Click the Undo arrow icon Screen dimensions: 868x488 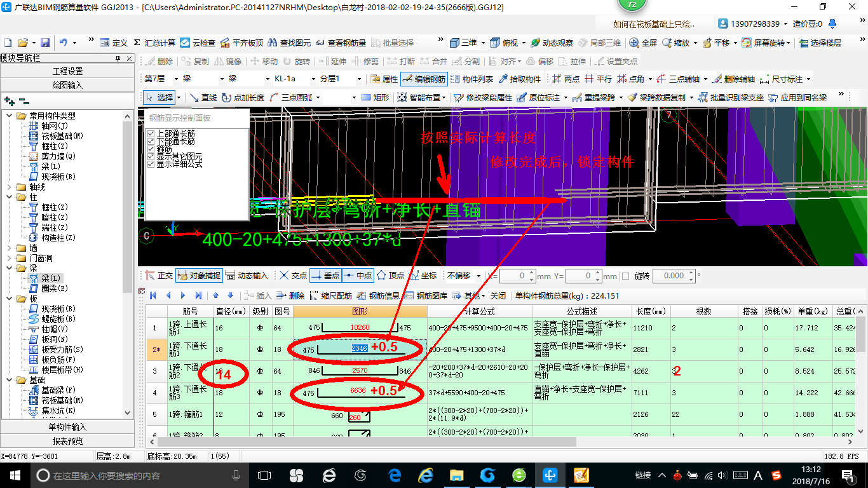64,43
